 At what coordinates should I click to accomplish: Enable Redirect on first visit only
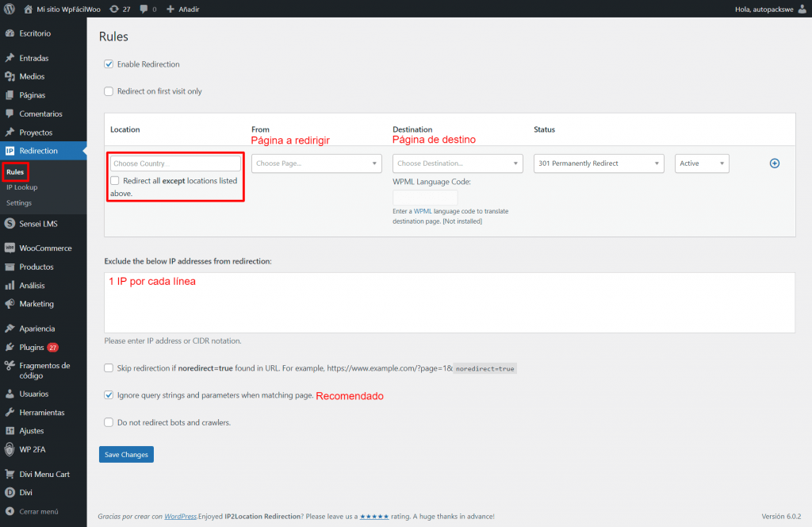coord(109,91)
